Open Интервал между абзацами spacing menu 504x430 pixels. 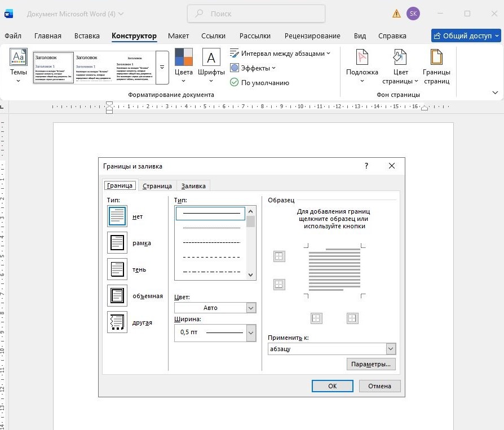(280, 54)
